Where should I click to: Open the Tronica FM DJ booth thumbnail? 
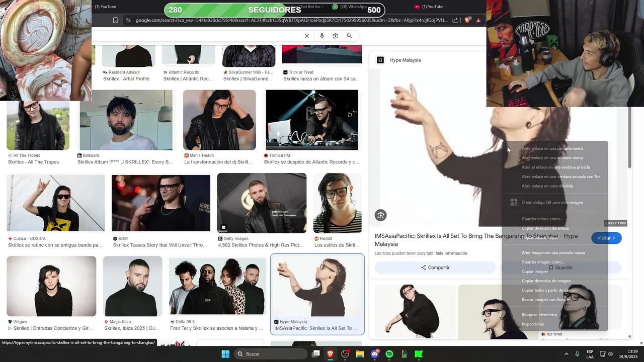tap(312, 120)
